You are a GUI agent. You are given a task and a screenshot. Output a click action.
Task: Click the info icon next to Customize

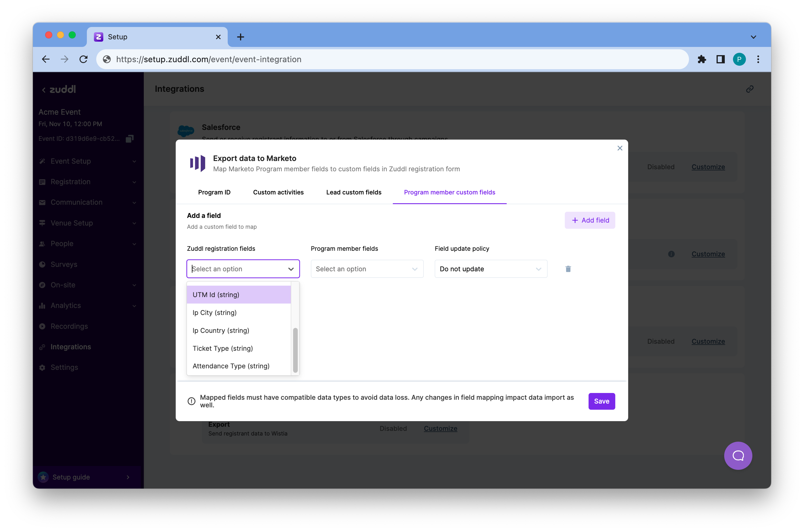(x=671, y=254)
